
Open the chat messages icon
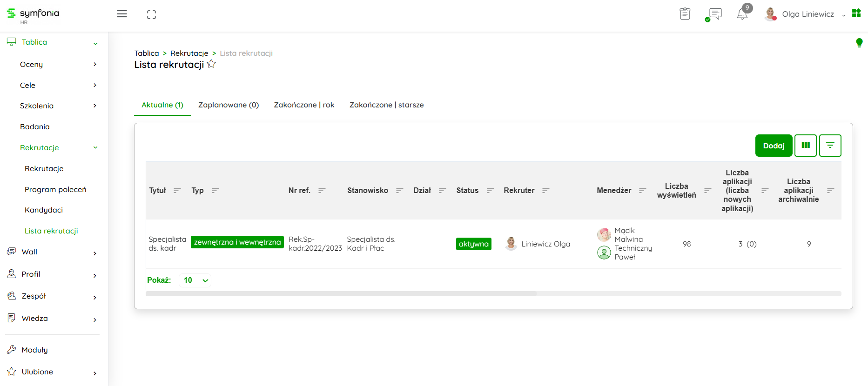pos(714,14)
